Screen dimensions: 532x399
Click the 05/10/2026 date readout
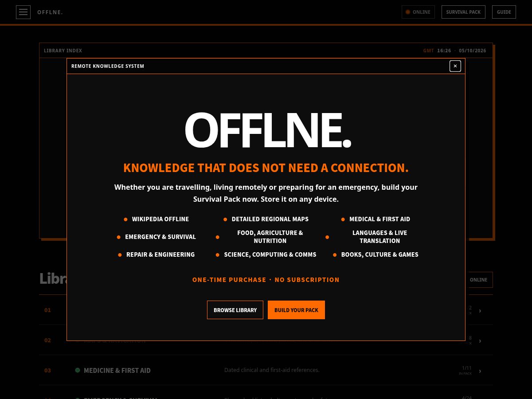point(473,51)
